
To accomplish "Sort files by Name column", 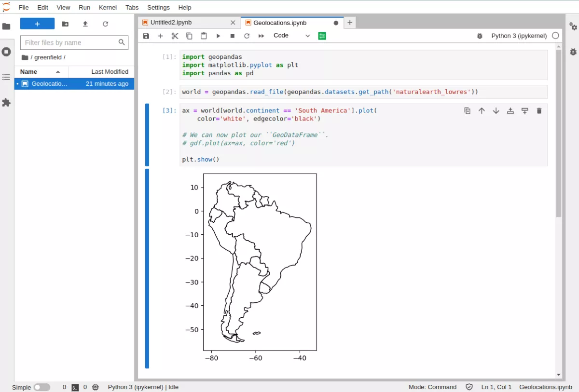I will 30,71.
